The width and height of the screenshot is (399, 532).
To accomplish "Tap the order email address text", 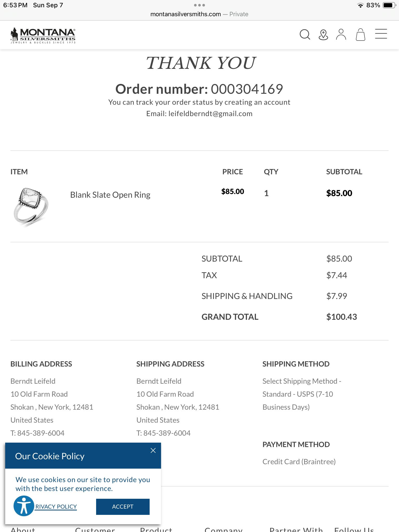I will pyautogui.click(x=210, y=114).
